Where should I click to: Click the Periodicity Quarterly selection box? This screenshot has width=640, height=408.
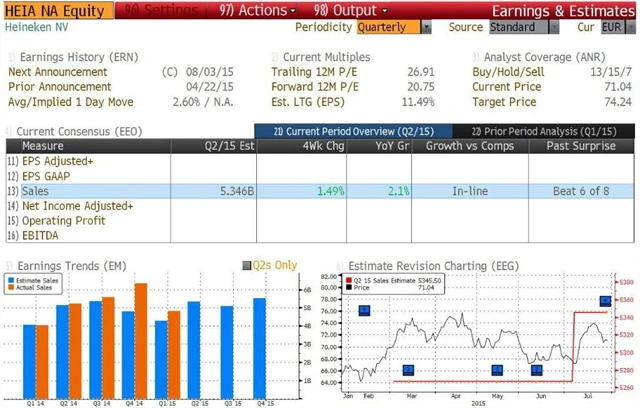click(388, 27)
